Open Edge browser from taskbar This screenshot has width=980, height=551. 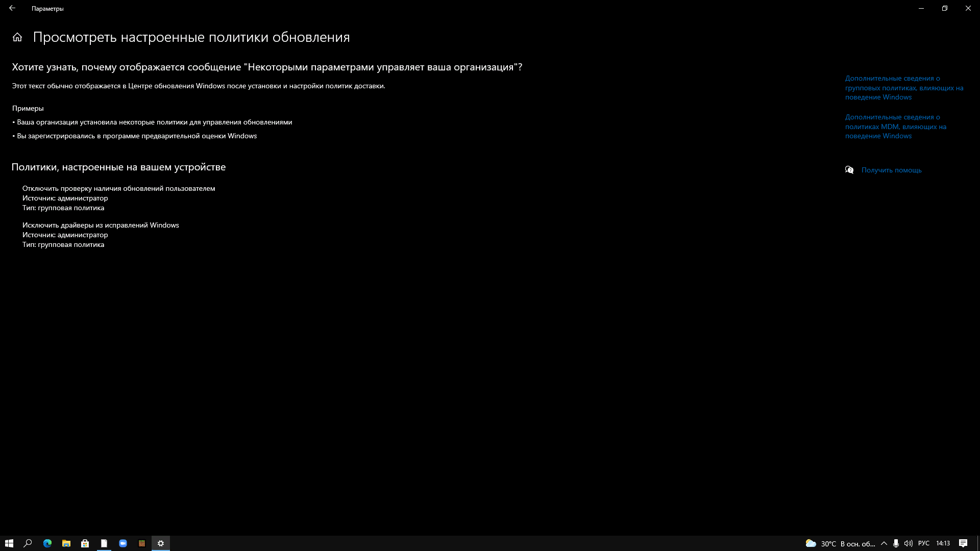click(x=47, y=543)
